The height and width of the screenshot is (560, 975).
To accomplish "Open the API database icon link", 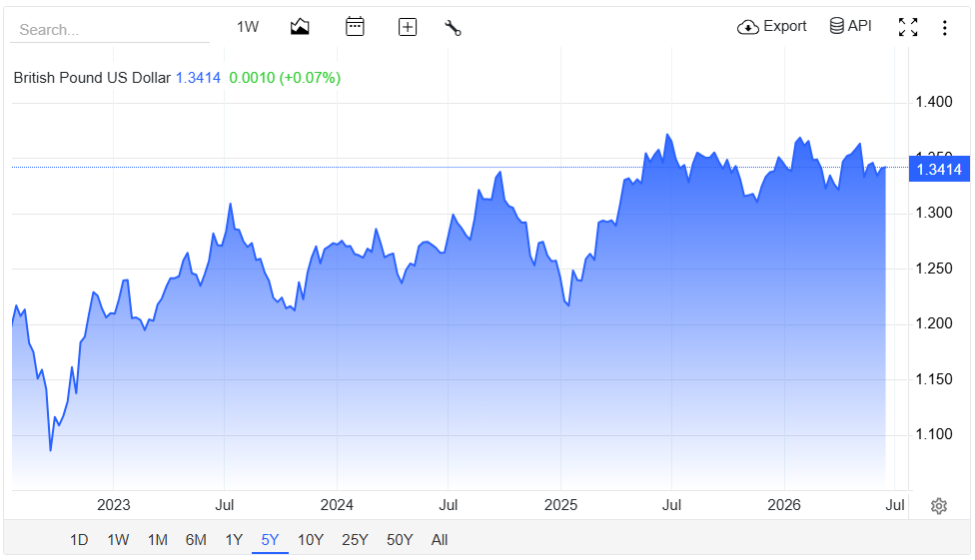I will pyautogui.click(x=851, y=26).
